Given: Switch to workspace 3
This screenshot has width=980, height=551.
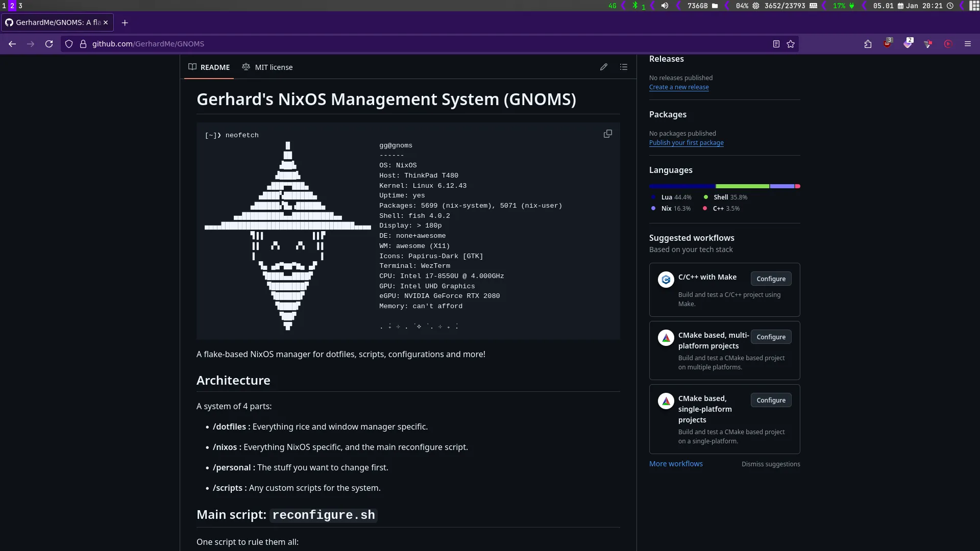Looking at the screenshot, I should pos(20,6).
